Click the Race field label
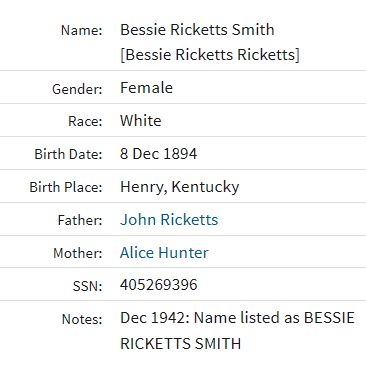The image size is (366, 365). [85, 121]
